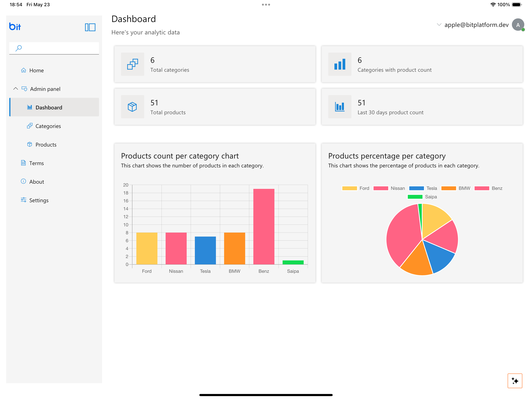Toggle the Ford legend swatch
The image size is (532, 399).
pos(350,188)
